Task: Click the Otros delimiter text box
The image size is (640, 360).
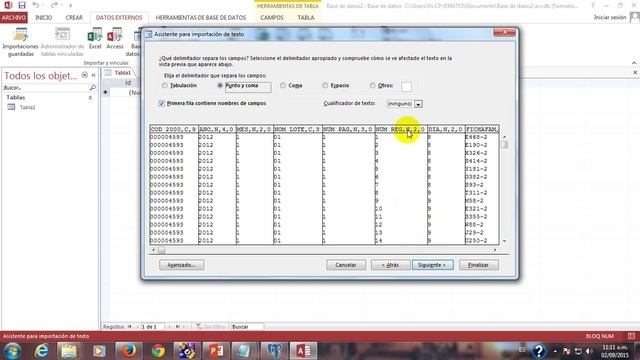Action: point(407,87)
